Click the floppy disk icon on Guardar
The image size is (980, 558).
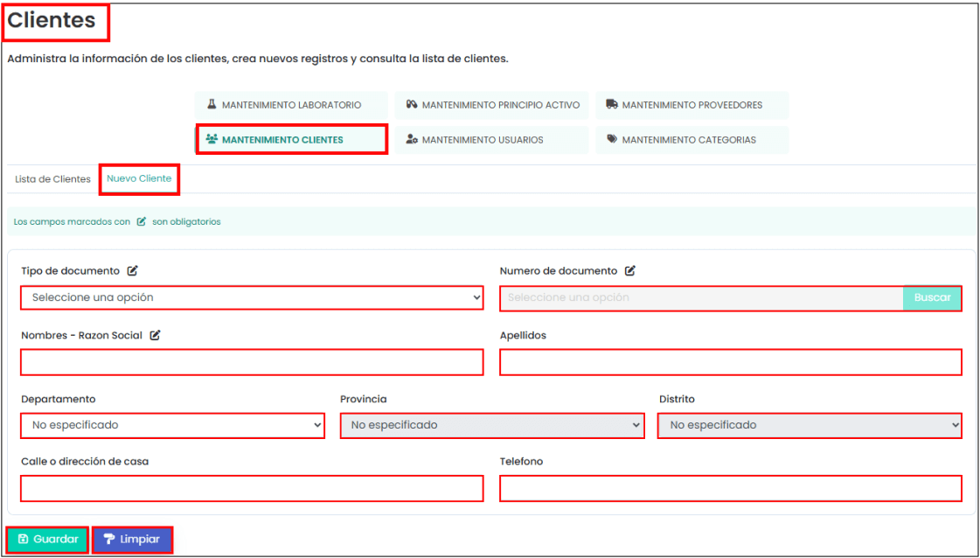click(24, 540)
